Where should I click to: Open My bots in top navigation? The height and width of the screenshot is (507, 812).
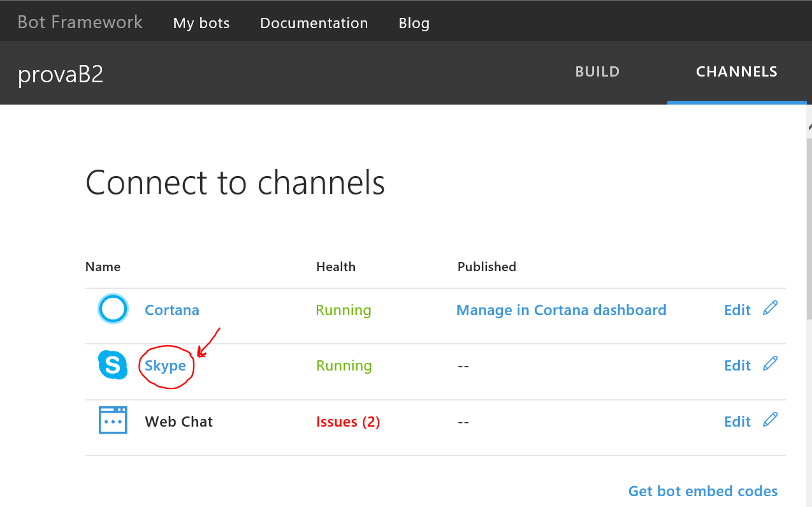201,23
